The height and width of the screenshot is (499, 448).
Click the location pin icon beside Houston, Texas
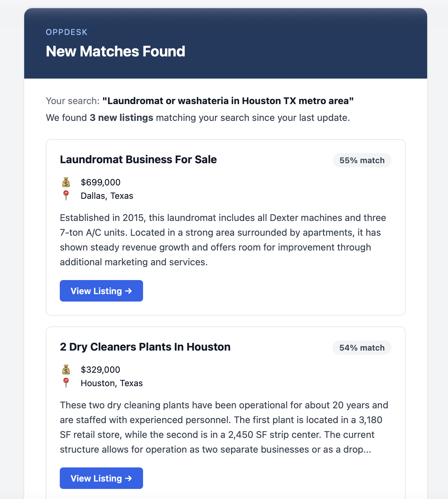66,383
